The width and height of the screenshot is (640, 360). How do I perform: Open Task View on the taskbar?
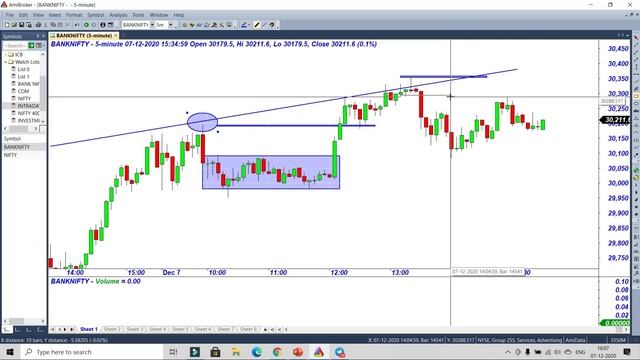click(x=173, y=352)
